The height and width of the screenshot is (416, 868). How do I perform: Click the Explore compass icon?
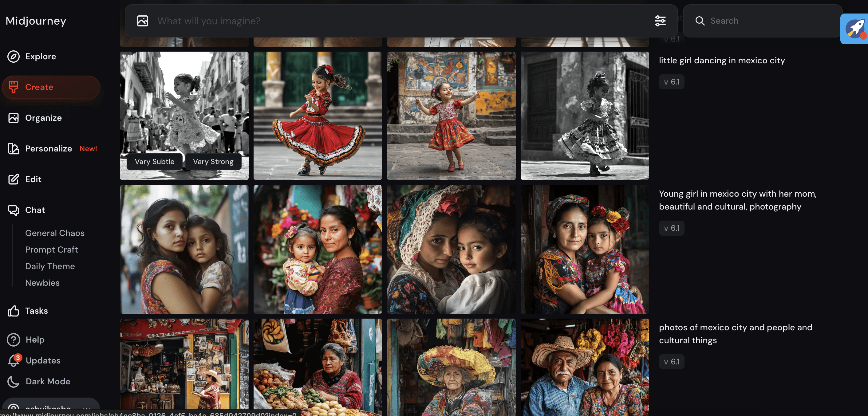point(14,56)
